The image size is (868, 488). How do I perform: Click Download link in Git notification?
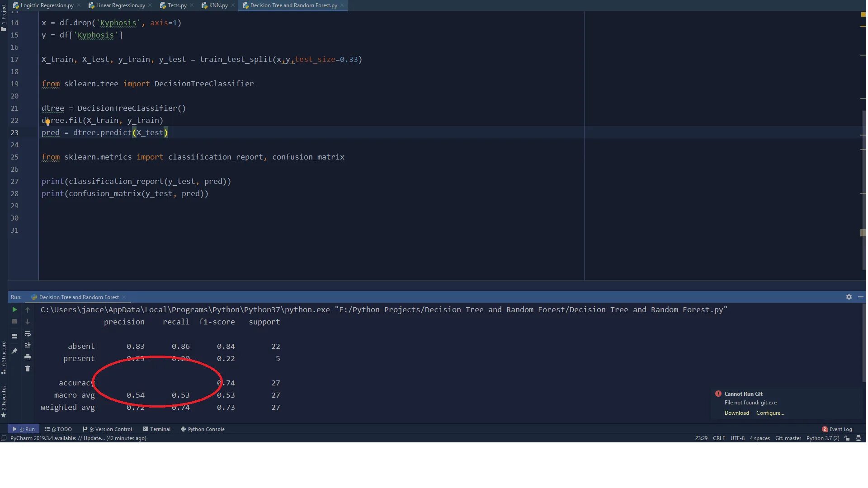click(x=736, y=413)
